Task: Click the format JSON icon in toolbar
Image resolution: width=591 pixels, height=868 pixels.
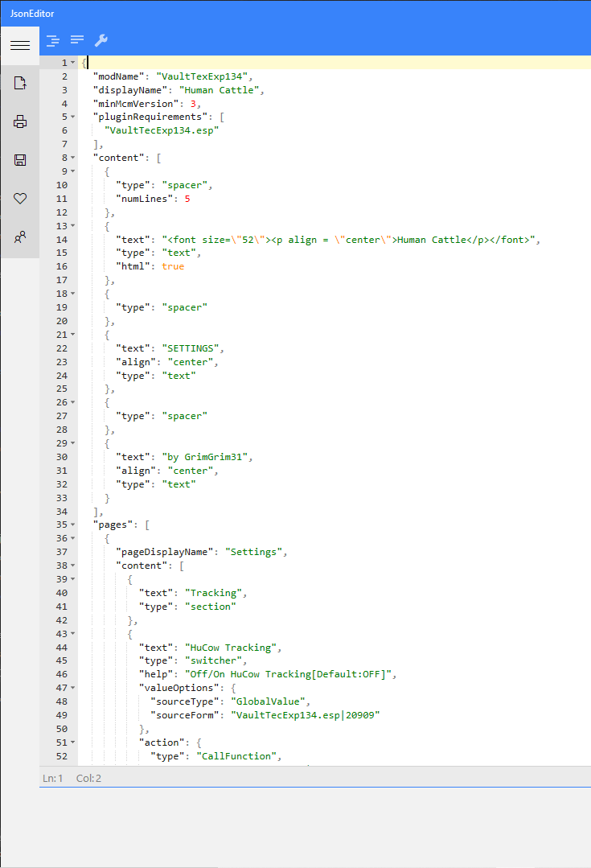Action: pos(53,40)
